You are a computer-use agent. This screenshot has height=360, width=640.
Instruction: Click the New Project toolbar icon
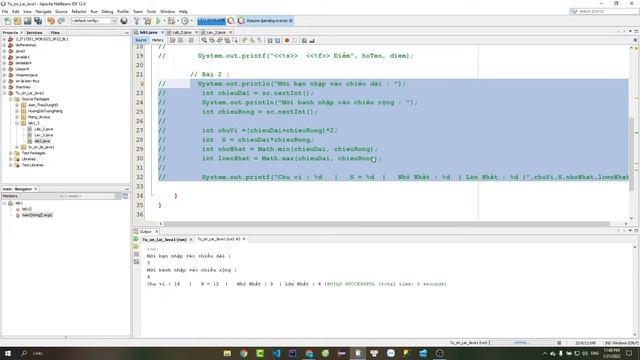click(17, 21)
